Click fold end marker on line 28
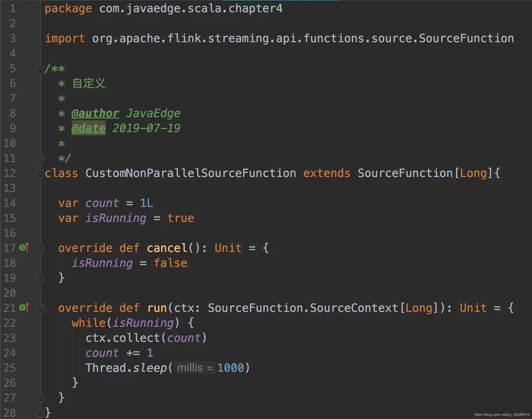This screenshot has height=419, width=532. point(40,413)
